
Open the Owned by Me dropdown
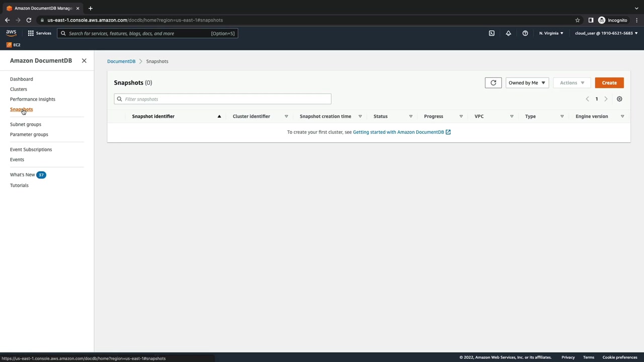coord(527,83)
